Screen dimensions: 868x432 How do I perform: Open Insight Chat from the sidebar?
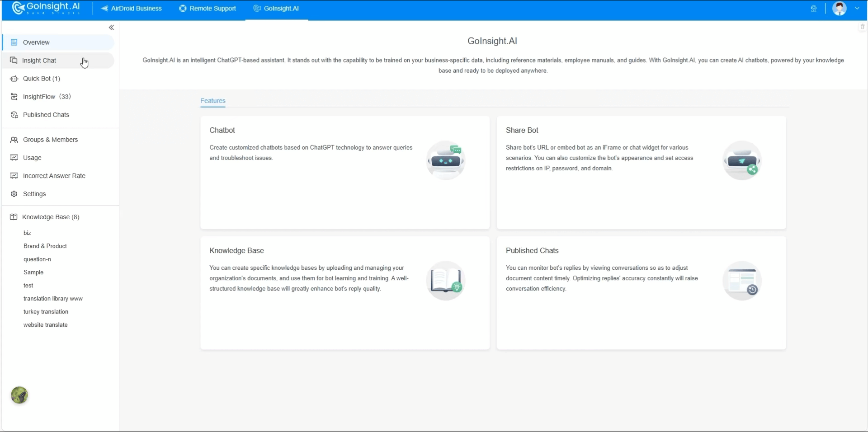(58, 61)
